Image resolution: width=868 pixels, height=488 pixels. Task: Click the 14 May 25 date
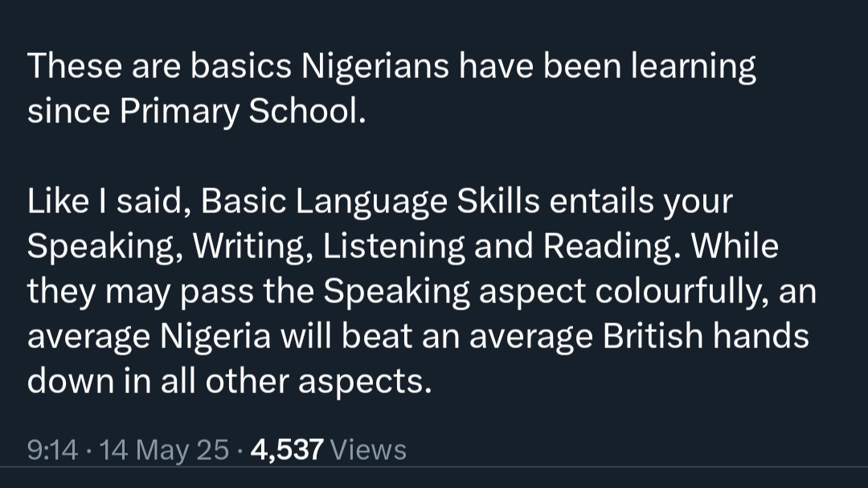tap(164, 449)
